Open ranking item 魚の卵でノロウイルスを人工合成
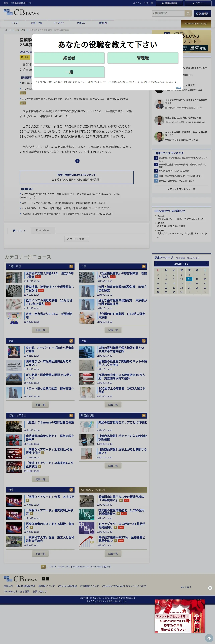Viewport: 215px width, 644px height. (174, 171)
